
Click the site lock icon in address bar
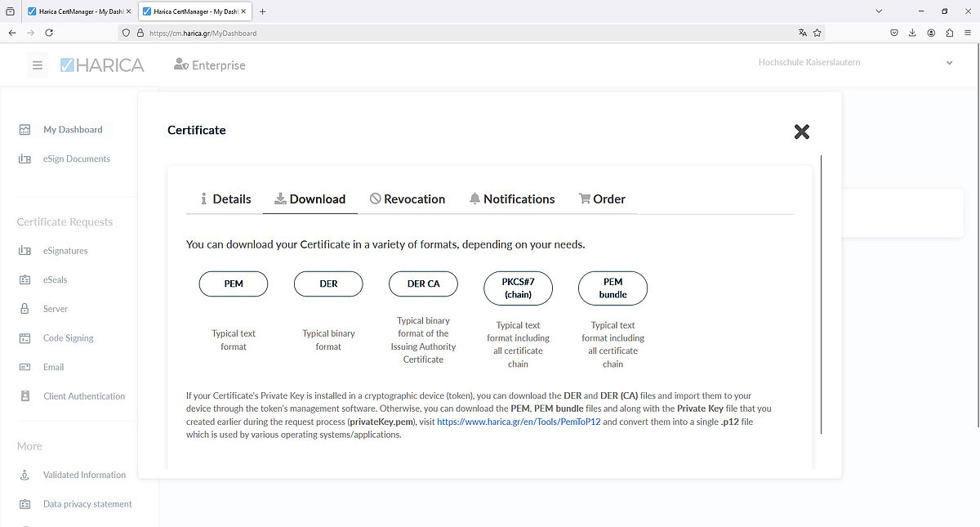[140, 33]
